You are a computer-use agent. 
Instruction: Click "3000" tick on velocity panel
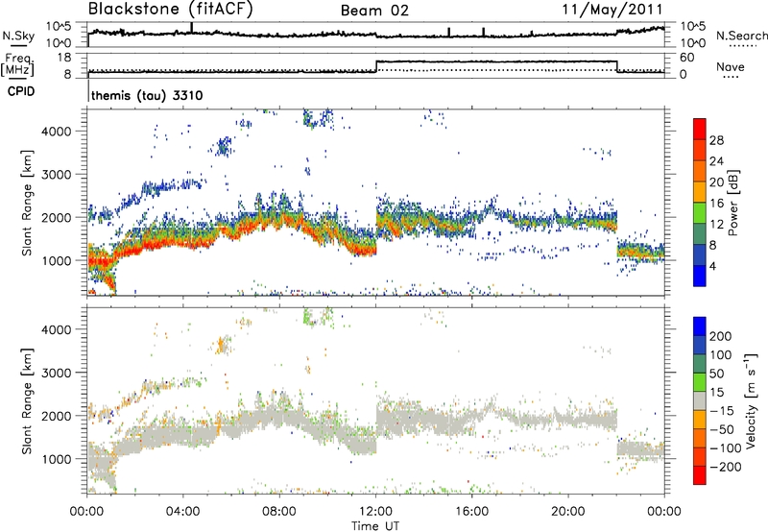pos(57,373)
